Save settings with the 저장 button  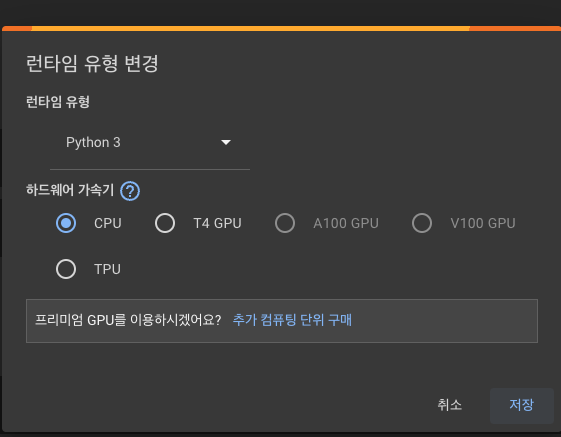522,405
